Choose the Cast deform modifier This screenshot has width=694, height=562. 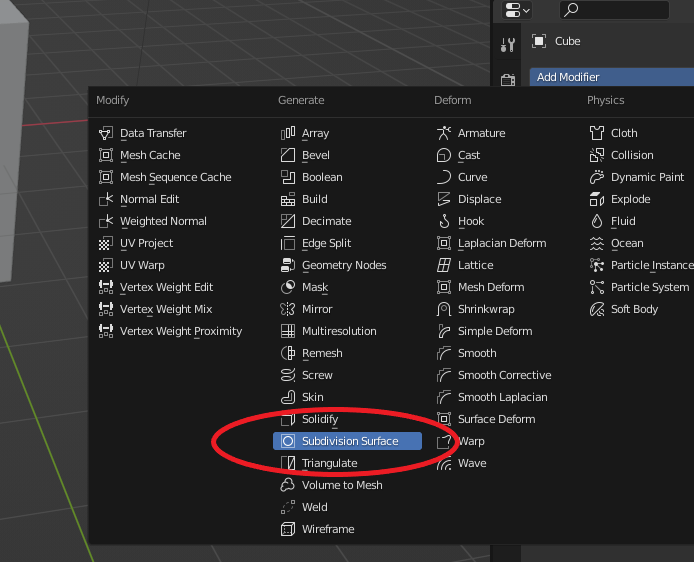click(x=469, y=155)
